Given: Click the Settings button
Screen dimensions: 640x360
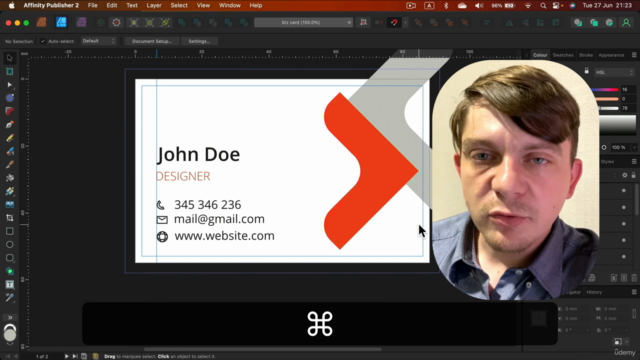Looking at the screenshot, I should 199,41.
